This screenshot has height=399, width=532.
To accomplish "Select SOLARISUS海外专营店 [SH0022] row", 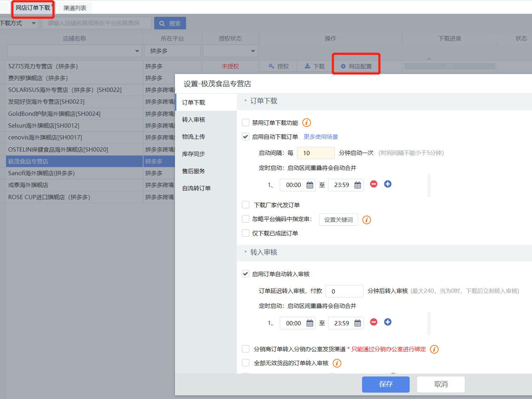I will tap(74, 90).
